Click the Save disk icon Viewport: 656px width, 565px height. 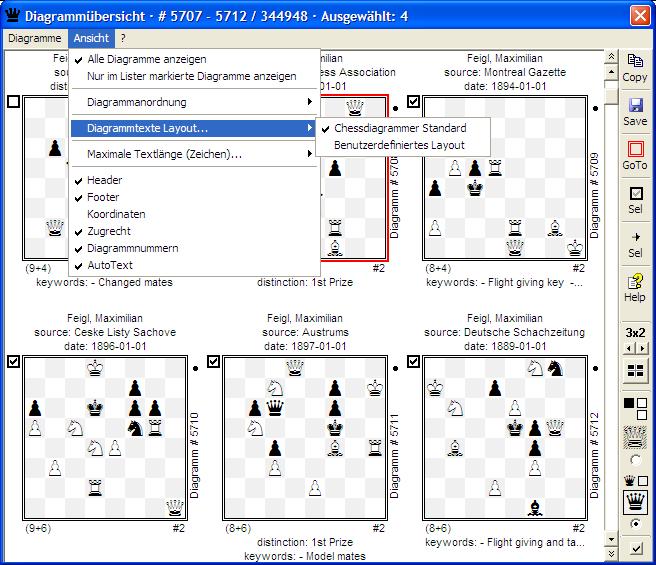pos(634,111)
